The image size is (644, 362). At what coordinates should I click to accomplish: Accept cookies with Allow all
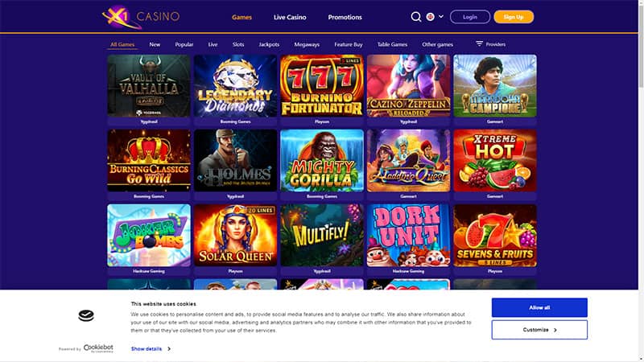coord(539,307)
